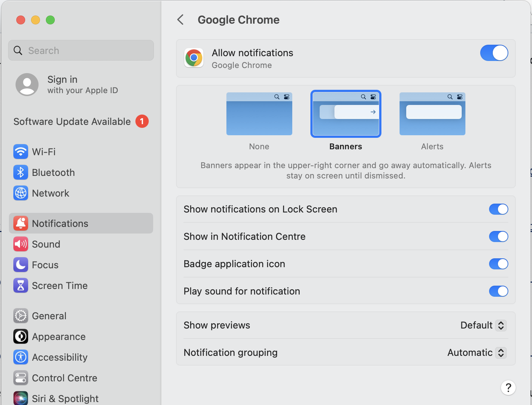Select the Appearance icon
Viewport: 532px width, 405px height.
21,336
